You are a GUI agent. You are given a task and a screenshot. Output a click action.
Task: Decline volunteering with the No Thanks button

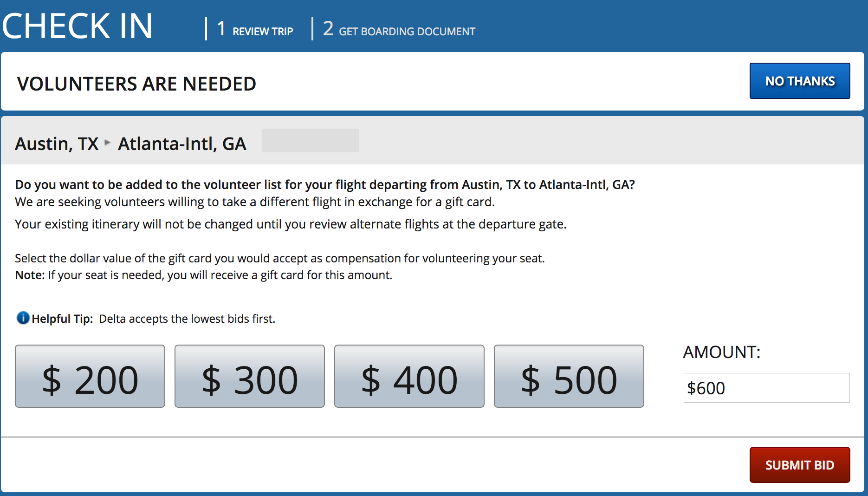(800, 81)
